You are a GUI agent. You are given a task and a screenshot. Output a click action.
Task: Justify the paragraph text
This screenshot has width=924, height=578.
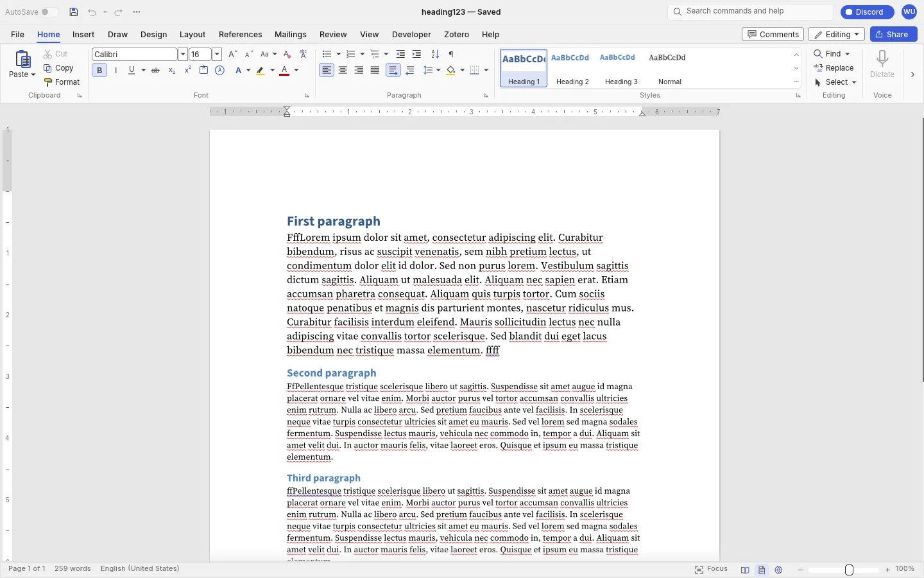[375, 71]
